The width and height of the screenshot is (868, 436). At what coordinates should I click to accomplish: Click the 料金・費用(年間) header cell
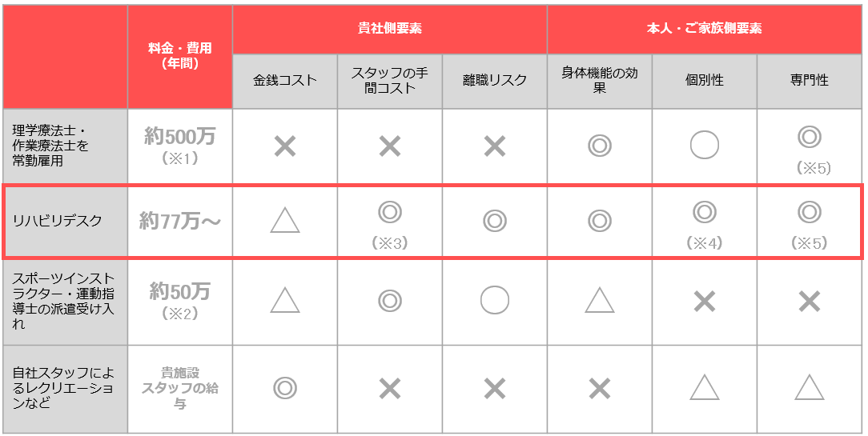180,56
